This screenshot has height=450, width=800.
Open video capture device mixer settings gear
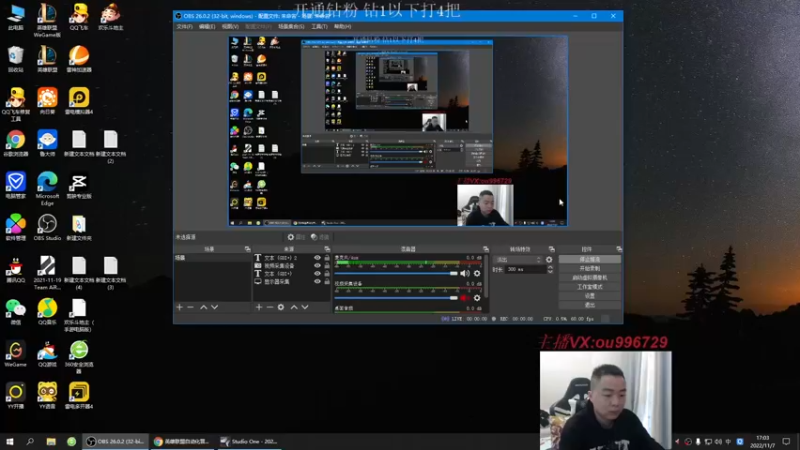coord(477,298)
